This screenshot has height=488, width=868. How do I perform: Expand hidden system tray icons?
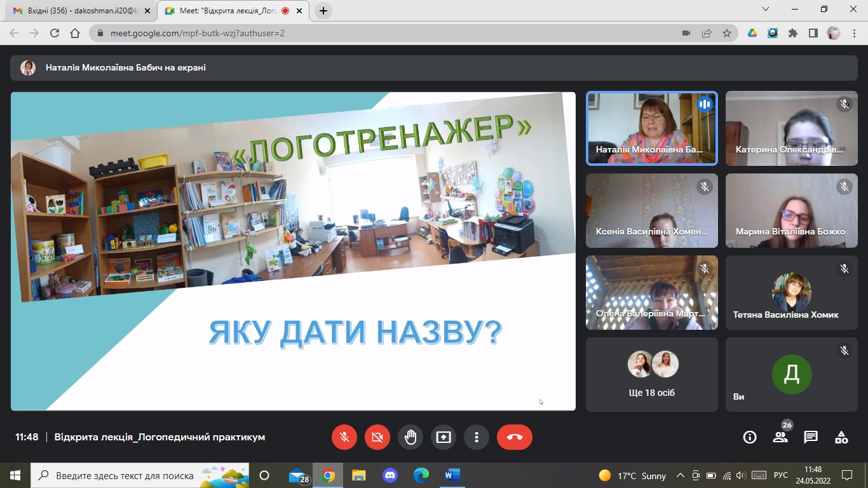click(x=681, y=475)
